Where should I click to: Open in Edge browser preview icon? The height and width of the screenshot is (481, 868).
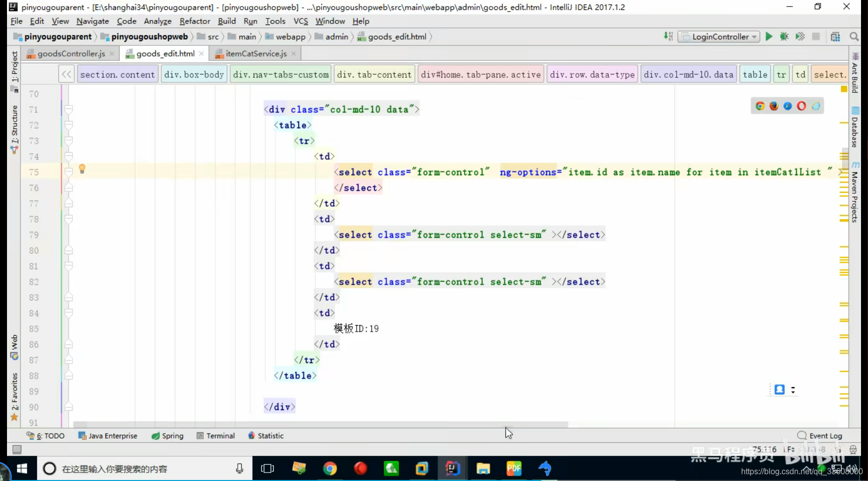coord(816,106)
